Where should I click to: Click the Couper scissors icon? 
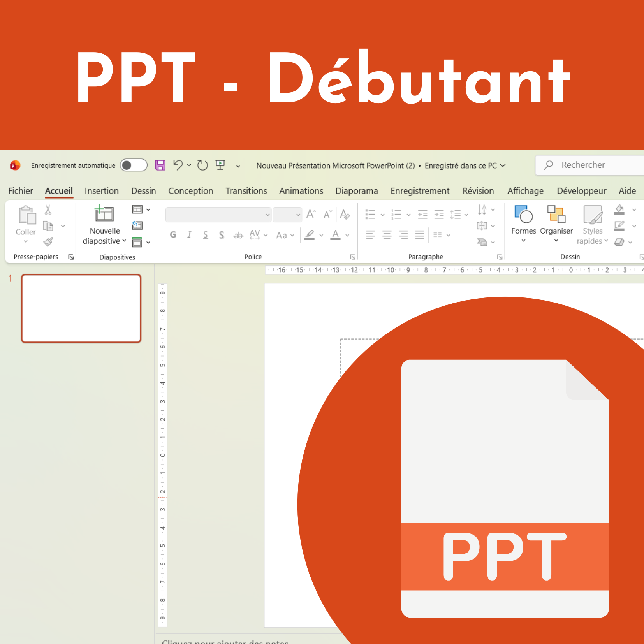click(x=48, y=210)
